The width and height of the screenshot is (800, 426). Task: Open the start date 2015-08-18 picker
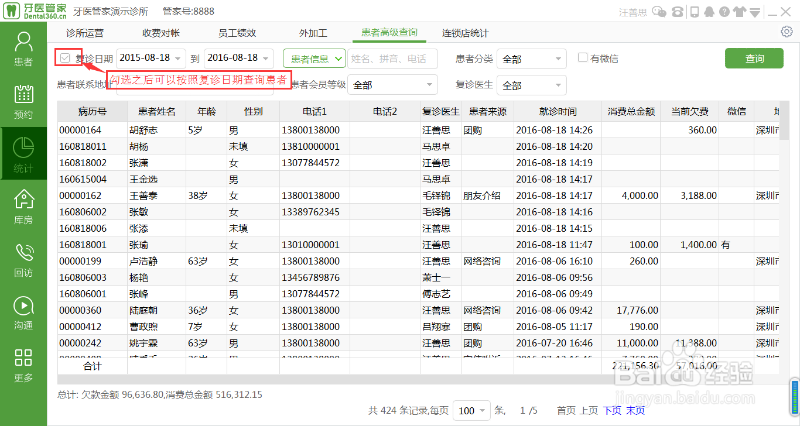pyautogui.click(x=150, y=58)
